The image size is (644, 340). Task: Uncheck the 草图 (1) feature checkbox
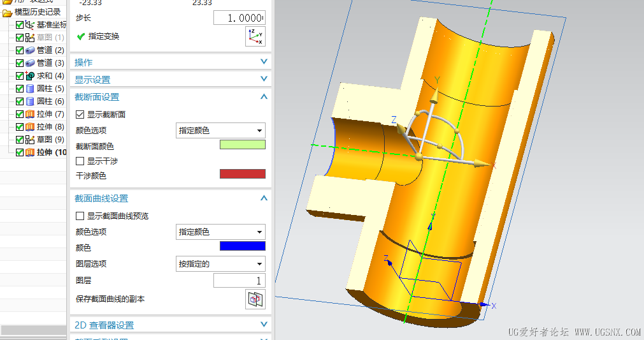point(19,38)
